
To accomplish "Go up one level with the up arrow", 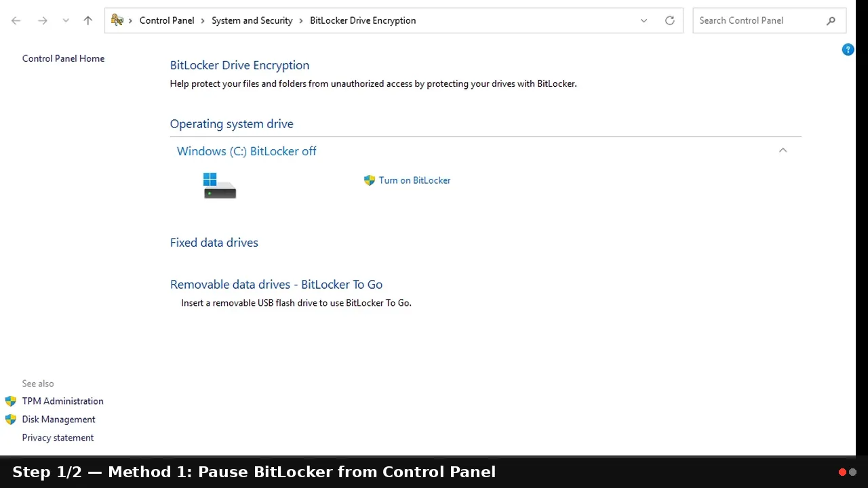I will point(87,20).
